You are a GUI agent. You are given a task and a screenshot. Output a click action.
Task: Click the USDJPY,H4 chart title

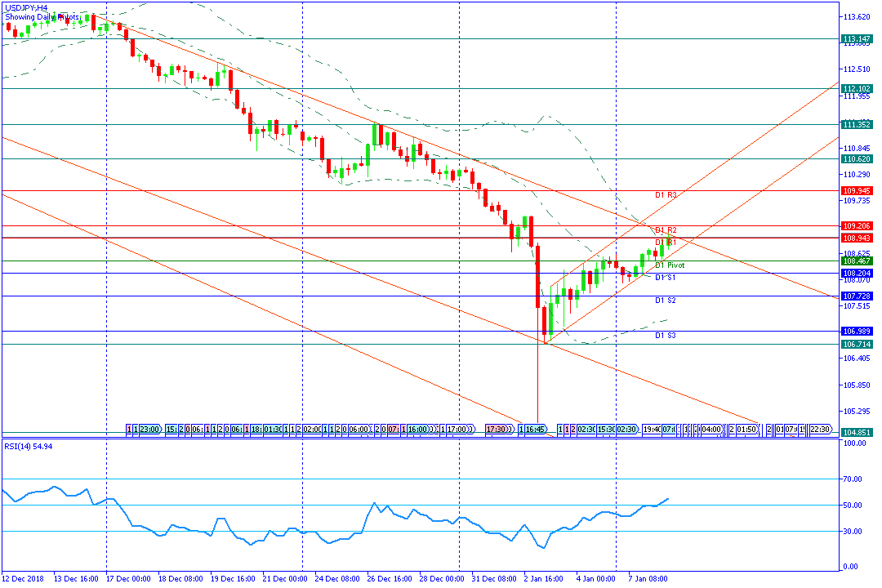pyautogui.click(x=26, y=8)
